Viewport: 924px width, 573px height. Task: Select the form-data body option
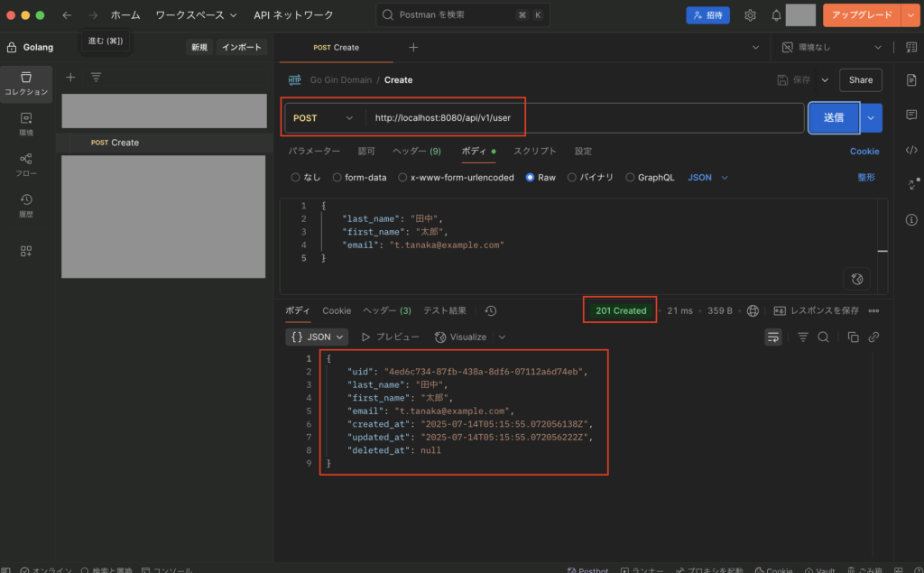359,178
